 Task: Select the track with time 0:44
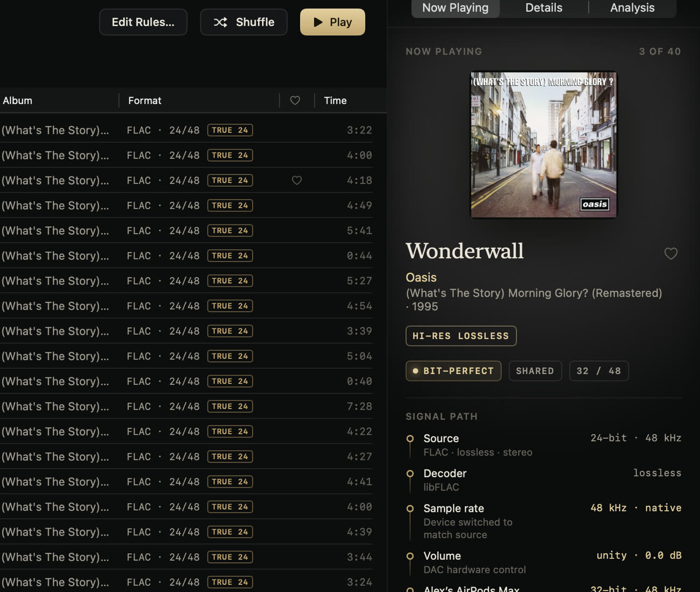click(x=186, y=256)
